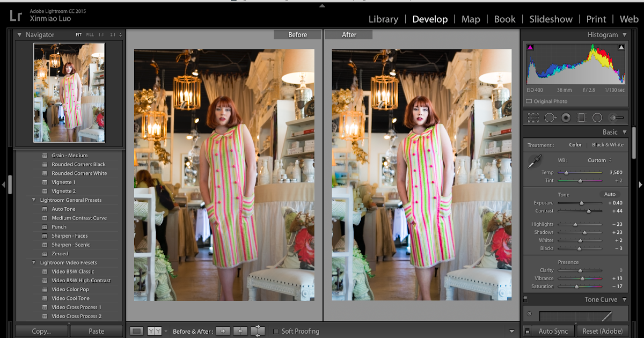The image size is (644, 338).
Task: Select the Crop Overlay tool
Action: click(533, 117)
